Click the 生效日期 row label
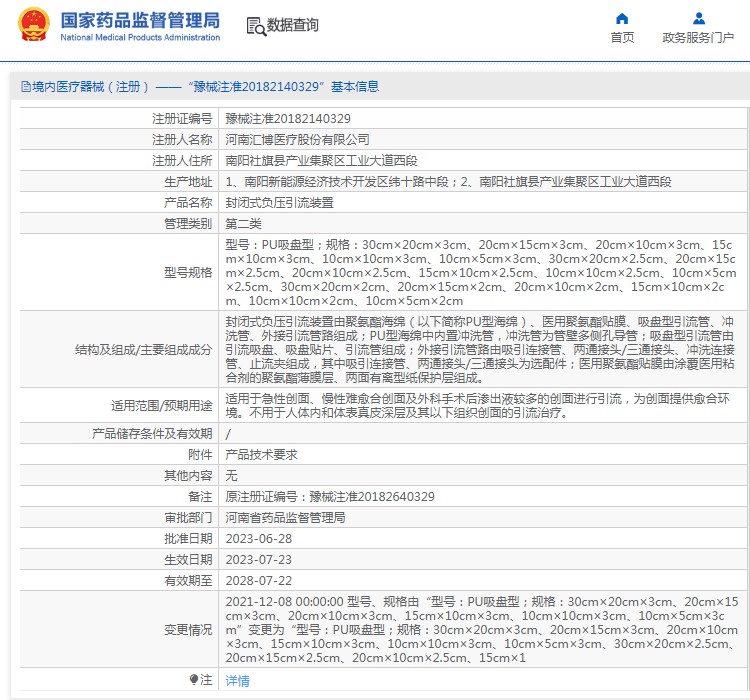The width and height of the screenshot is (750, 700). point(188,560)
